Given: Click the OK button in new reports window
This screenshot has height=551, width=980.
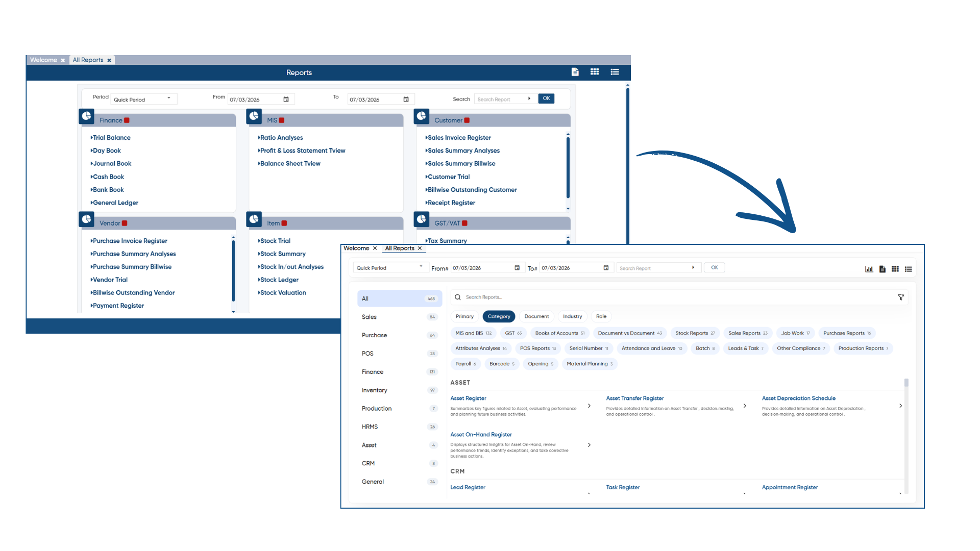Looking at the screenshot, I should point(715,268).
